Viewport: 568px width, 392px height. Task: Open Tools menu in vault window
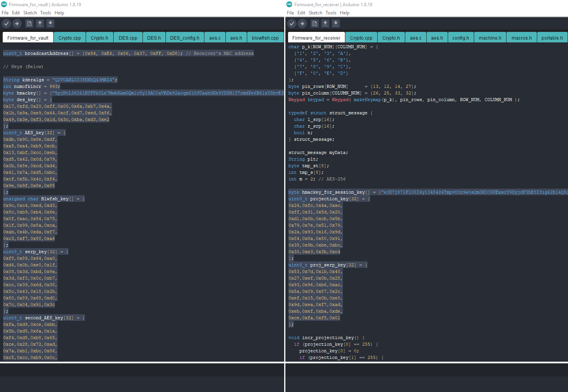[x=46, y=13]
